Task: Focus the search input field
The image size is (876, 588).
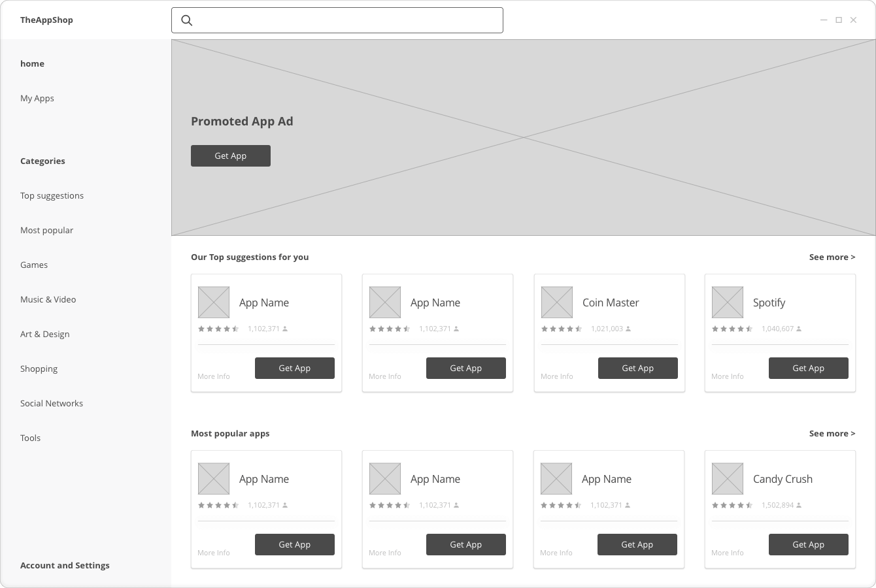Action: [346, 20]
